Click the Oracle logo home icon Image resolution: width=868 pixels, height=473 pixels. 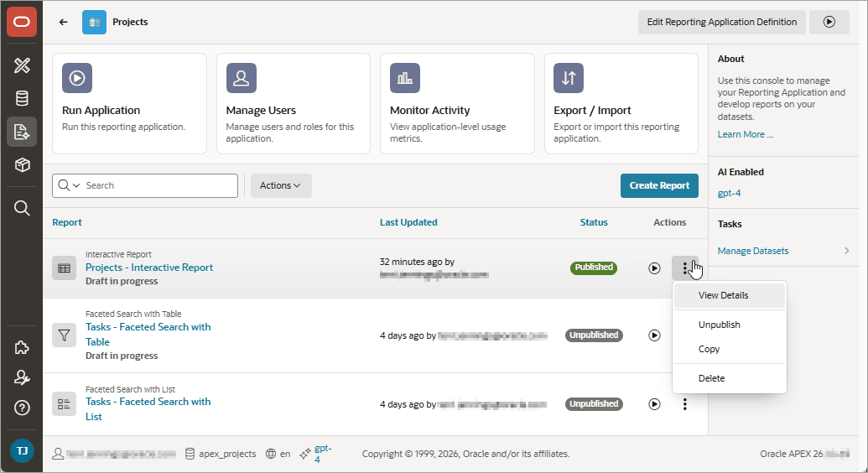click(x=22, y=22)
